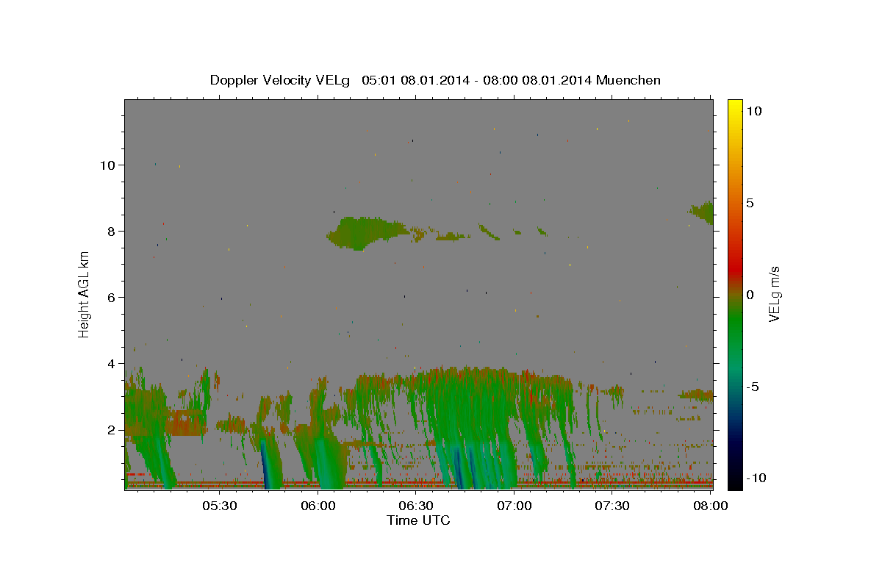The image size is (882, 588).
Task: Click the height axis label 6
Action: (111, 298)
